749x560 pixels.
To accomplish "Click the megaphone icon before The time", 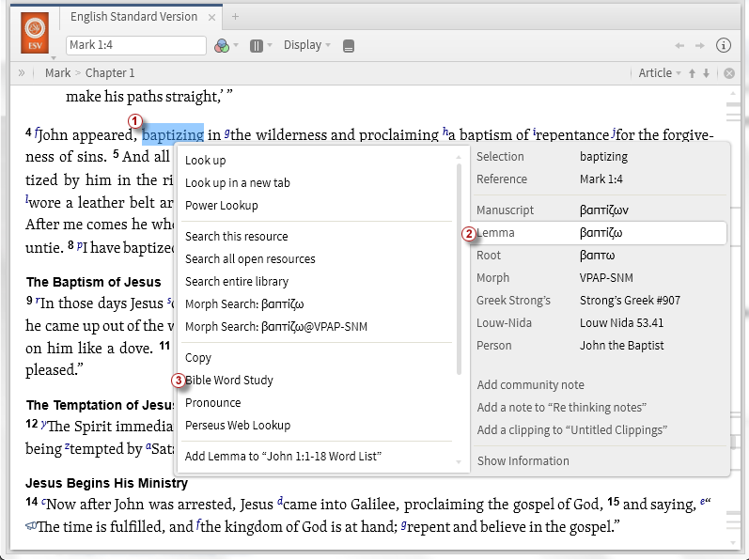I will 31,526.
